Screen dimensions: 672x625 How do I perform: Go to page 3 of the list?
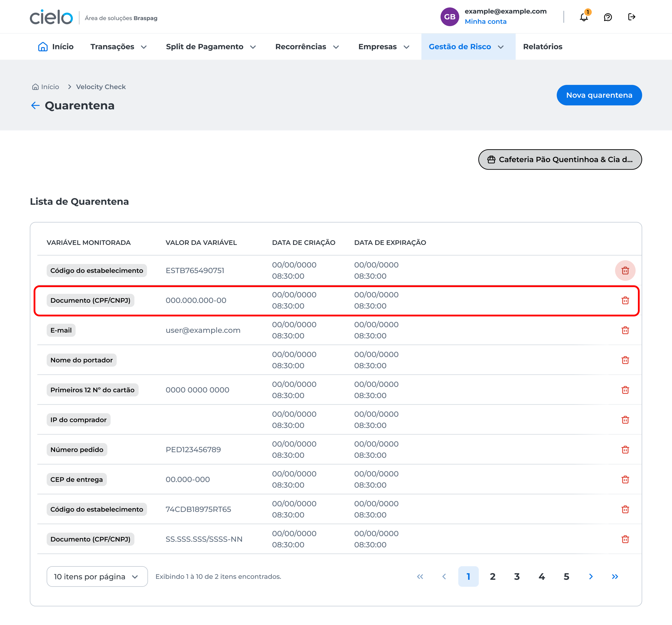[517, 576]
